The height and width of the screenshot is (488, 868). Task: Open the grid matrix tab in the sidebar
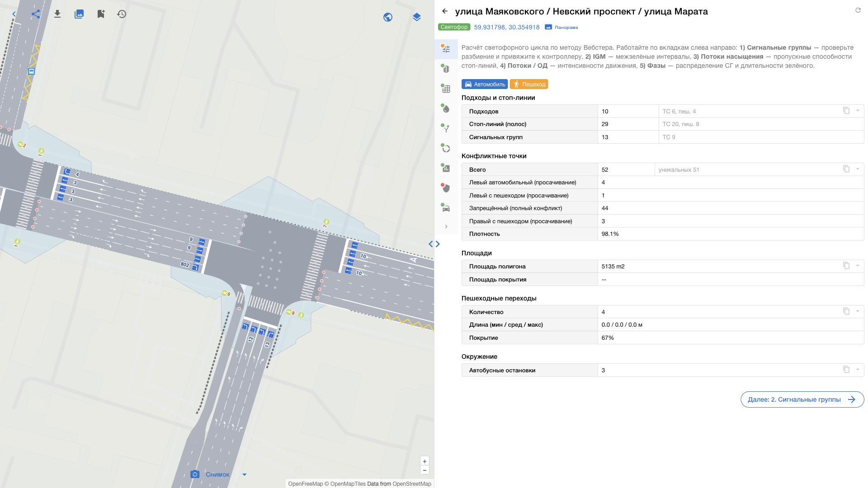click(446, 89)
